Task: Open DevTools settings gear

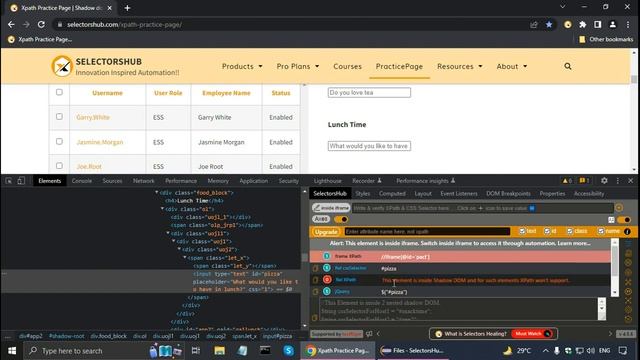Action: point(604,181)
